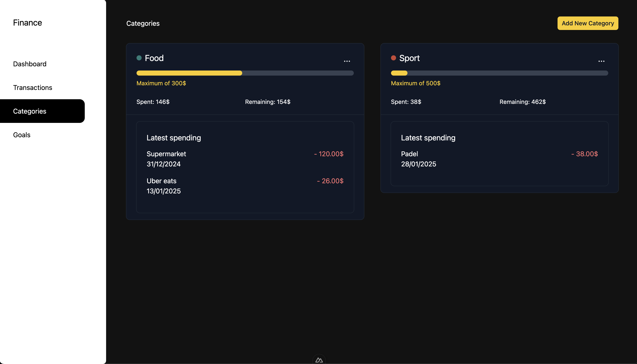Click Sport card 'Latest spending' heading
This screenshot has height=364, width=637.
[x=428, y=138]
